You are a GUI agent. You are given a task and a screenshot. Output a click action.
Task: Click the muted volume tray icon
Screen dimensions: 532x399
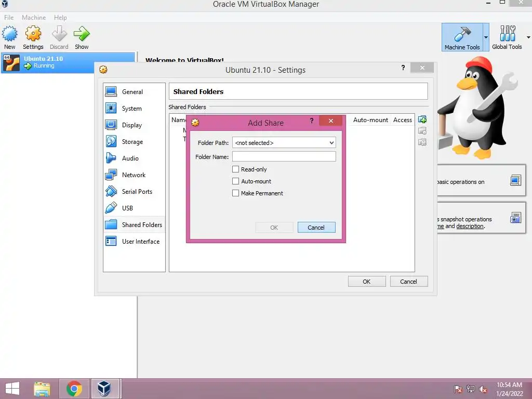coord(483,389)
